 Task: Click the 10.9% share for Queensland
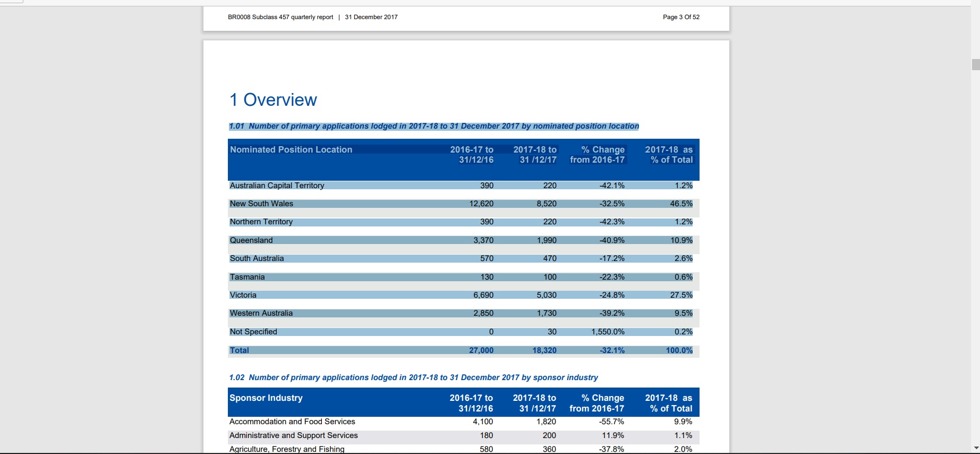(x=681, y=240)
